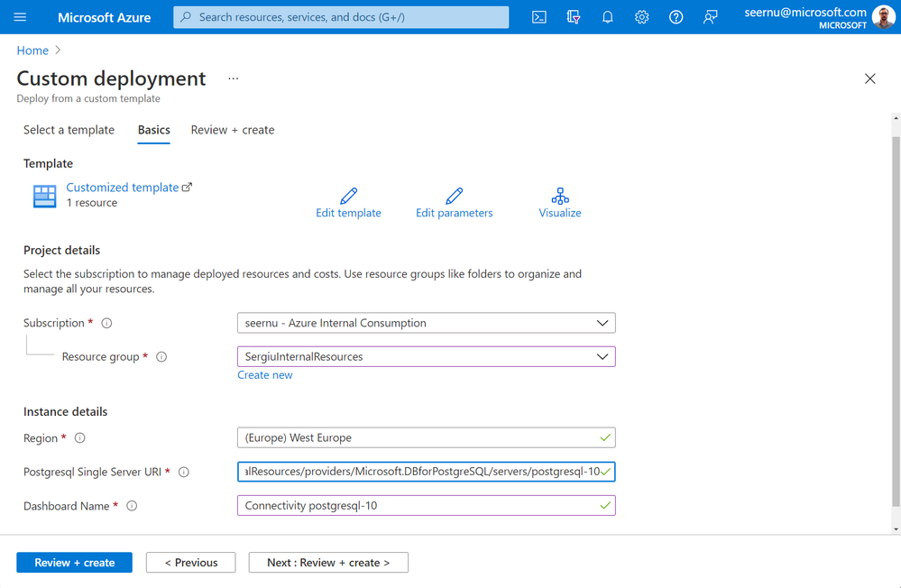The width and height of the screenshot is (901, 588).
Task: Show notifications bell
Action: [x=607, y=17]
